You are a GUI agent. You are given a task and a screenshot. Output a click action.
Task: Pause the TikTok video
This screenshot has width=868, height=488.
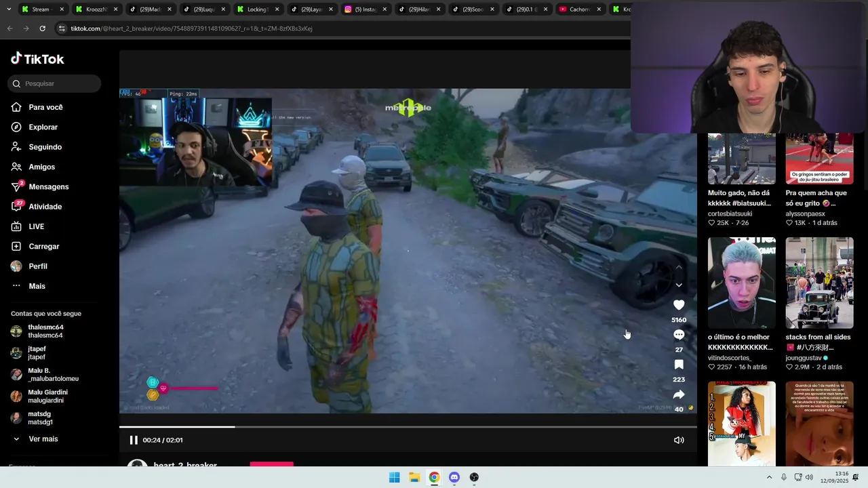point(134,440)
